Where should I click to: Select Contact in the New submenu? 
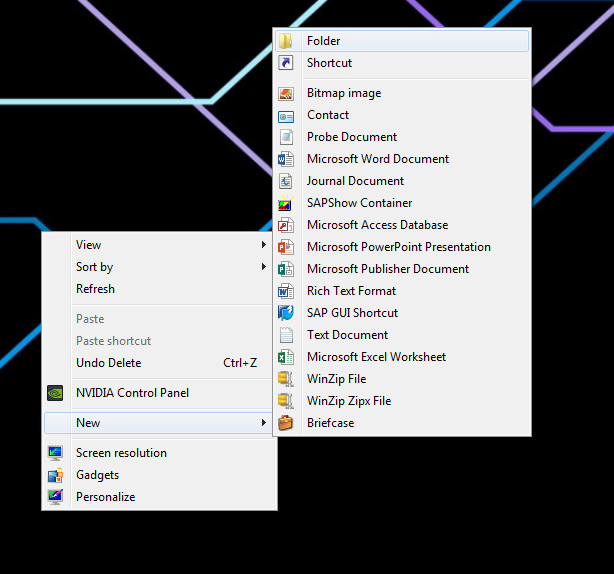pos(402,115)
